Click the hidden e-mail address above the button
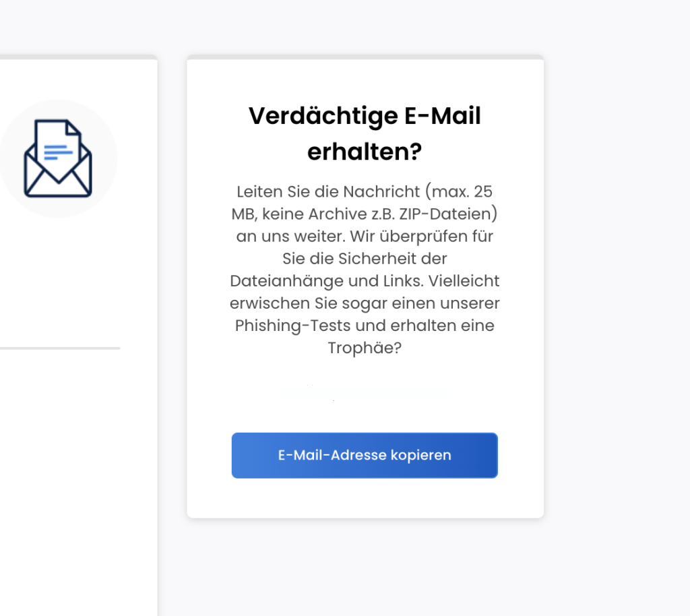The image size is (690, 616). (x=365, y=392)
